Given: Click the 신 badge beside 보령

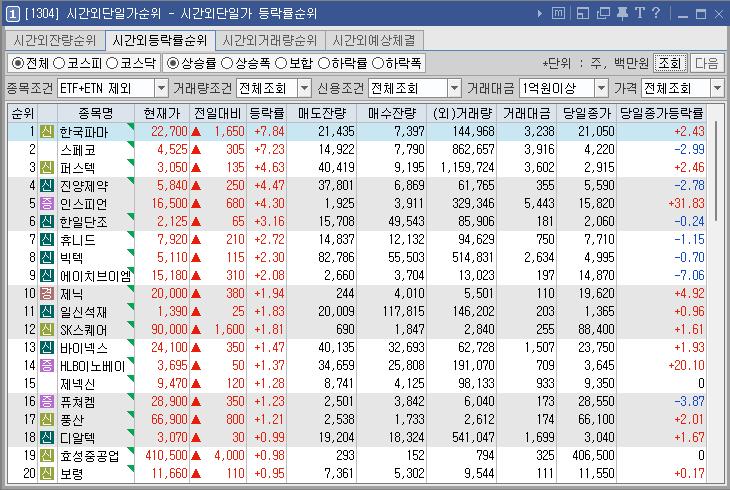Looking at the screenshot, I should 47,474.
